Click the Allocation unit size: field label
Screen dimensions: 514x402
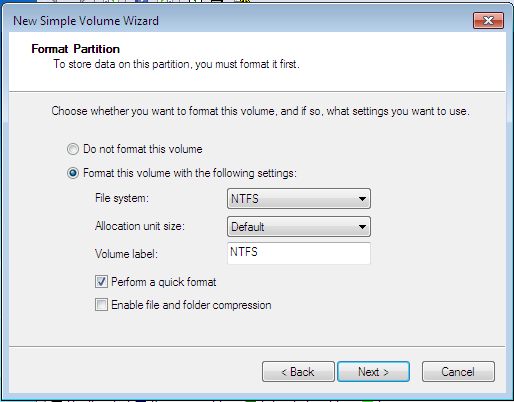pos(140,226)
